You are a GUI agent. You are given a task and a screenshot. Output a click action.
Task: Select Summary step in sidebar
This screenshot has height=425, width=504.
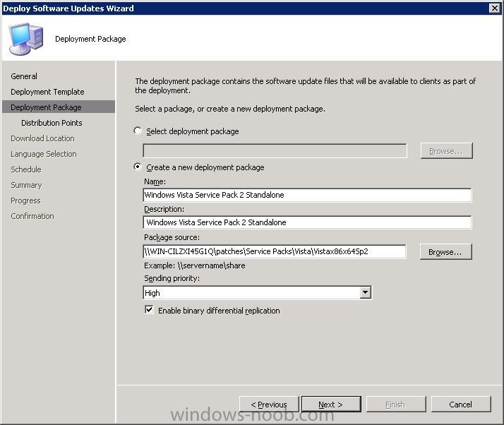[26, 185]
